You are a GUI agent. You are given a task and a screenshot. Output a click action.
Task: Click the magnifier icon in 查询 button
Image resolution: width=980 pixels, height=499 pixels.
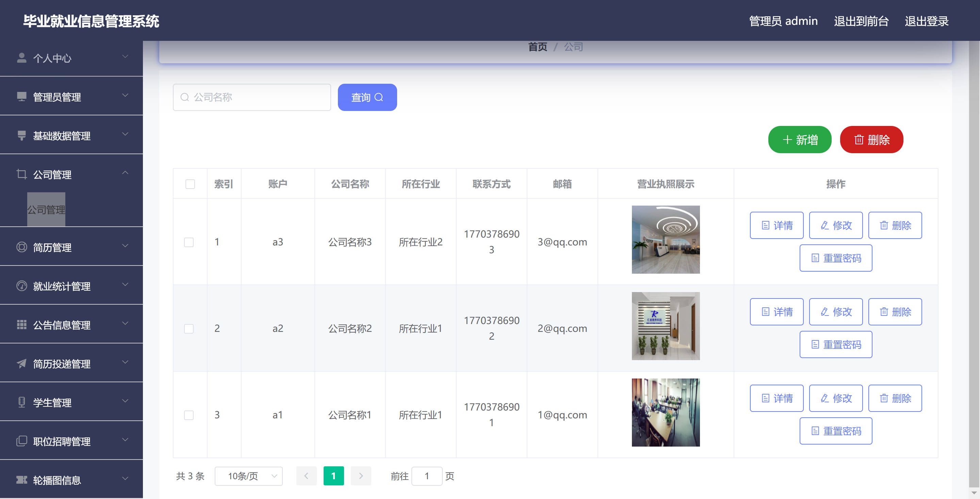[x=379, y=97]
